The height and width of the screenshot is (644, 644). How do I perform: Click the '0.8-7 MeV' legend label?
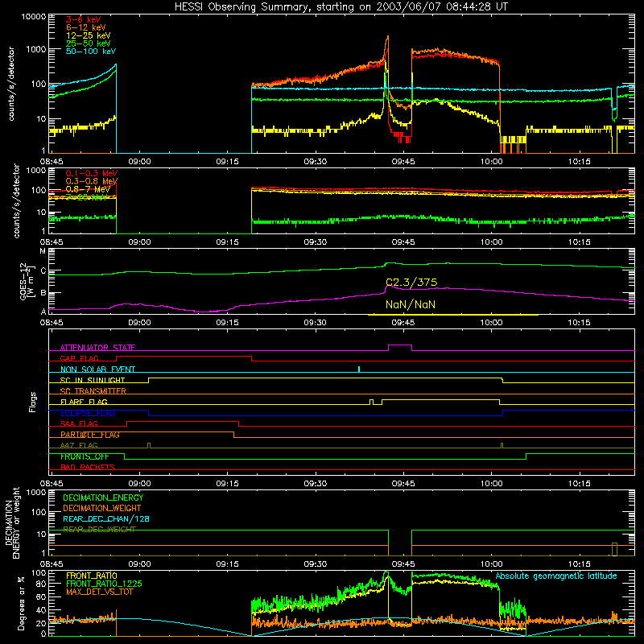coord(88,189)
